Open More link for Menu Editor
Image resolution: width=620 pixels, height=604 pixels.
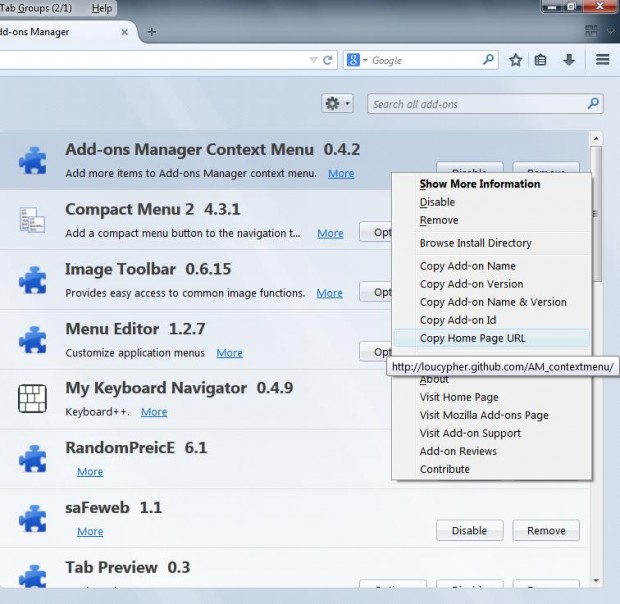tap(229, 353)
